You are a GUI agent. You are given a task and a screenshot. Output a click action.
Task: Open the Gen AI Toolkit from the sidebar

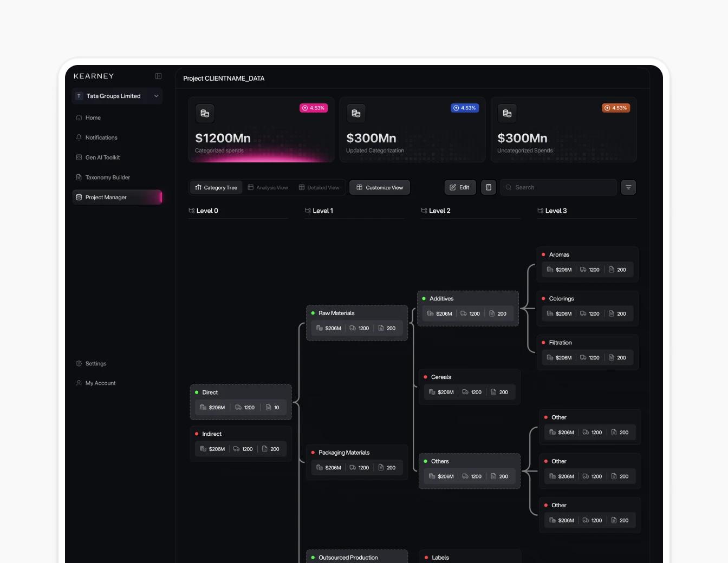(102, 157)
